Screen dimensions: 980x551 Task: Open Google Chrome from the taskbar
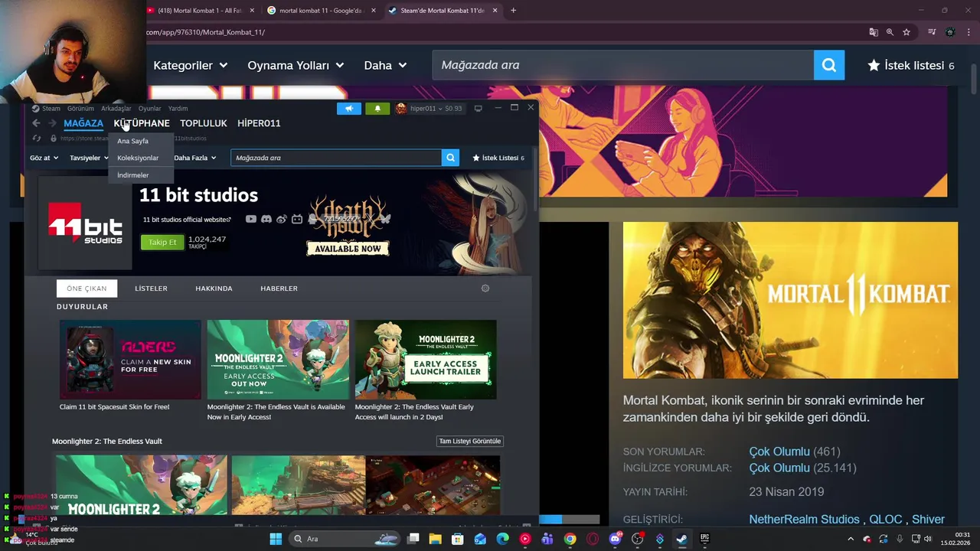point(570,539)
